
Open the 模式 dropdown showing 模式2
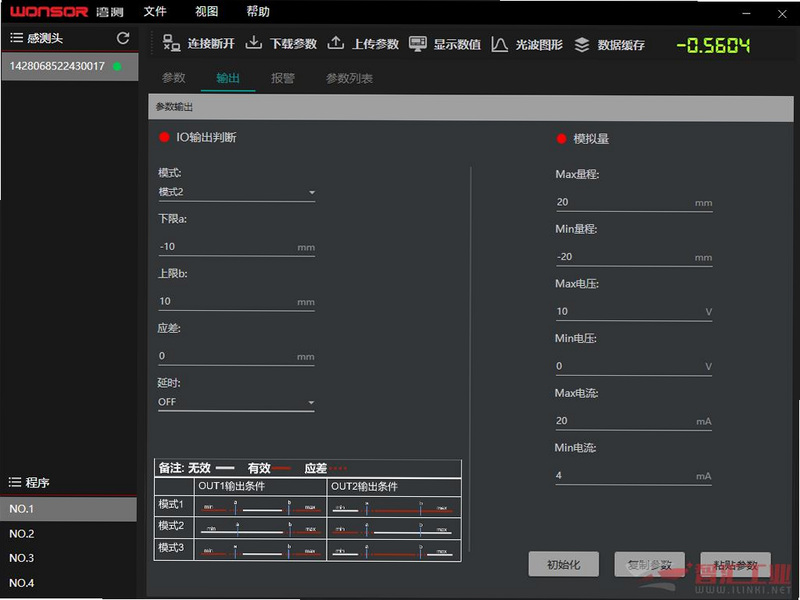(236, 192)
